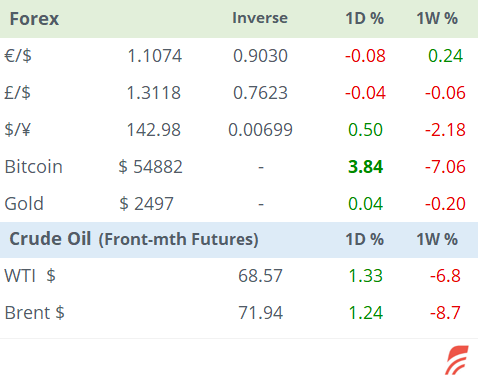This screenshot has width=478, height=383.
Task: Click the Bitcoin price $ 54882
Action: [x=151, y=167]
